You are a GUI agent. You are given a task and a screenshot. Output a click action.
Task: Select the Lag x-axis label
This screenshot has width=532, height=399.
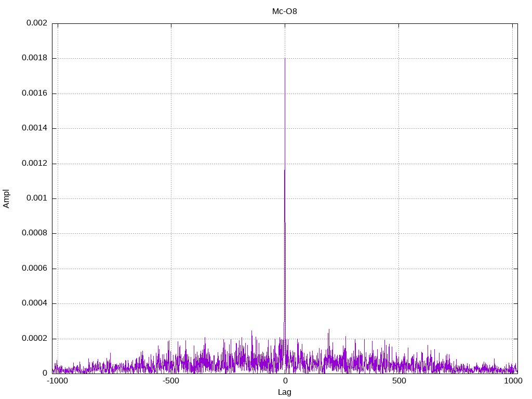point(285,392)
